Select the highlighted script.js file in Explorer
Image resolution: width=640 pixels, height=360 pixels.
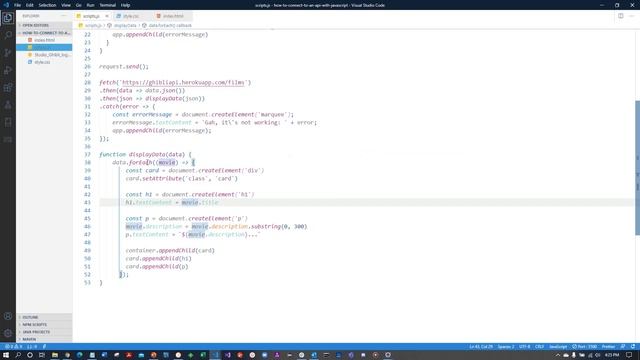(44, 47)
